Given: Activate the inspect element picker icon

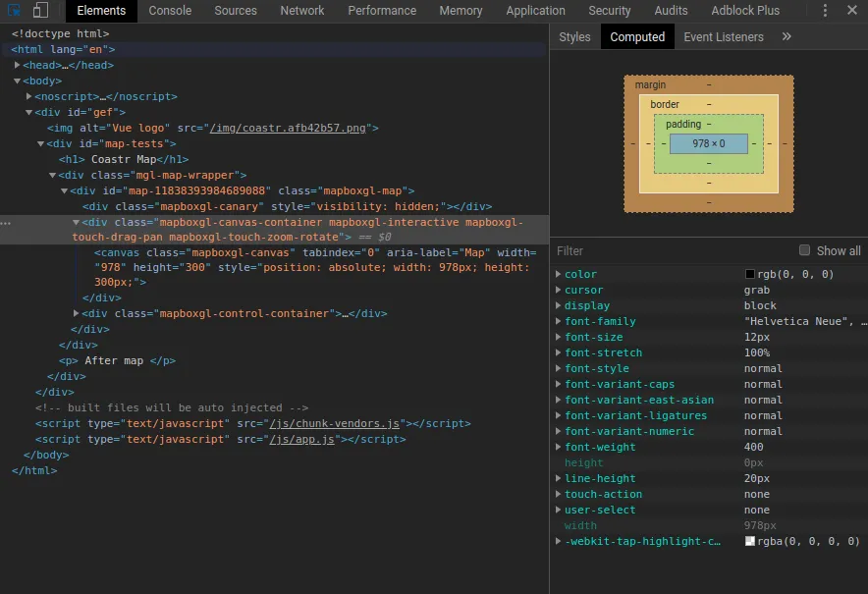Looking at the screenshot, I should [15, 11].
